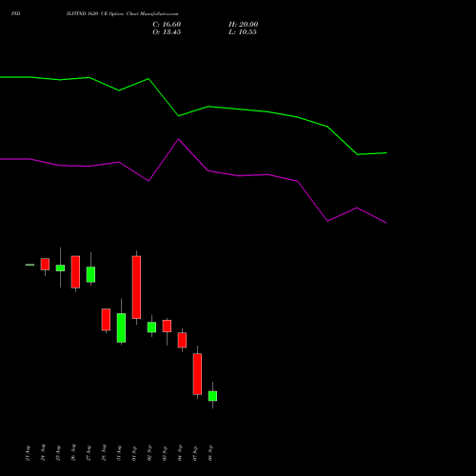Click the high value H: 20.00
This screenshot has width=476, height=476.
pos(243,25)
